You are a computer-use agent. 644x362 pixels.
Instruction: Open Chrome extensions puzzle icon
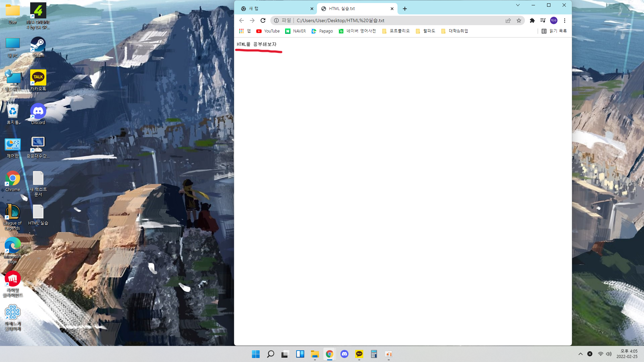(x=532, y=20)
